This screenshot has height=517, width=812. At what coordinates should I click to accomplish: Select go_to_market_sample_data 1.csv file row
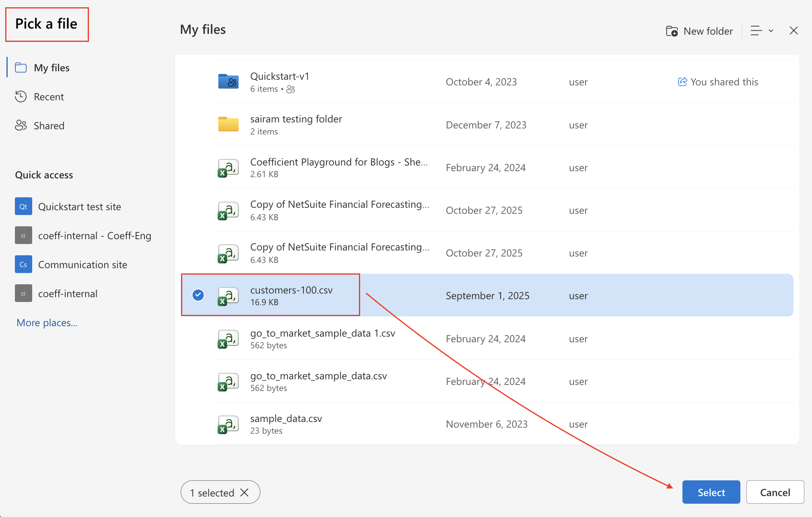tap(322, 338)
